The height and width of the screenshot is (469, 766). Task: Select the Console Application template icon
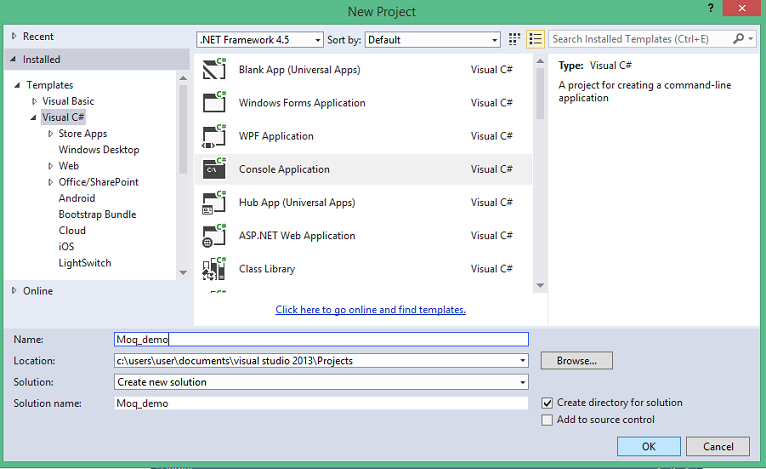[x=214, y=169]
